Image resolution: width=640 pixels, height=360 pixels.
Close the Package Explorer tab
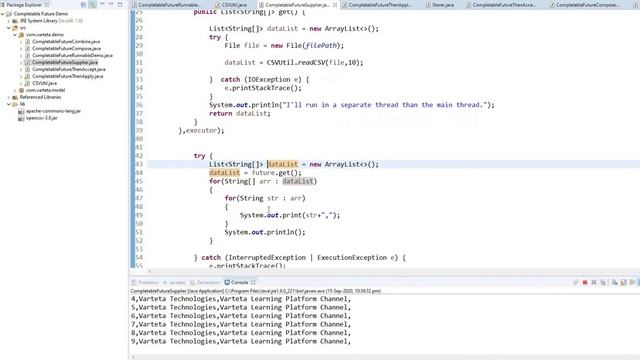tap(47, 4)
